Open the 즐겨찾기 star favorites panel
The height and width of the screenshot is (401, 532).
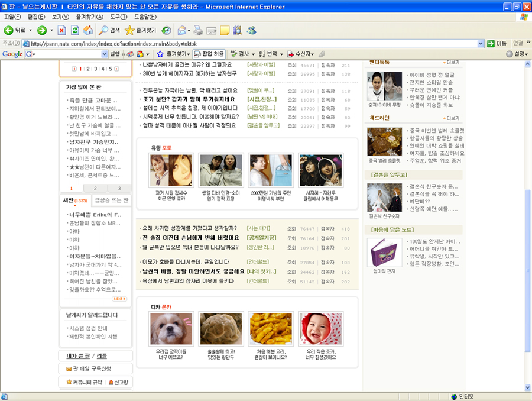(x=141, y=30)
